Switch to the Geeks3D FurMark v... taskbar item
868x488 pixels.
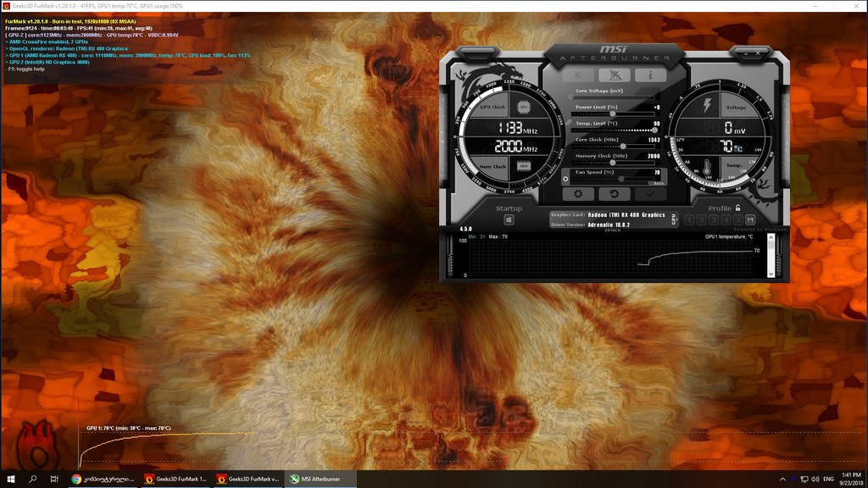click(x=248, y=480)
